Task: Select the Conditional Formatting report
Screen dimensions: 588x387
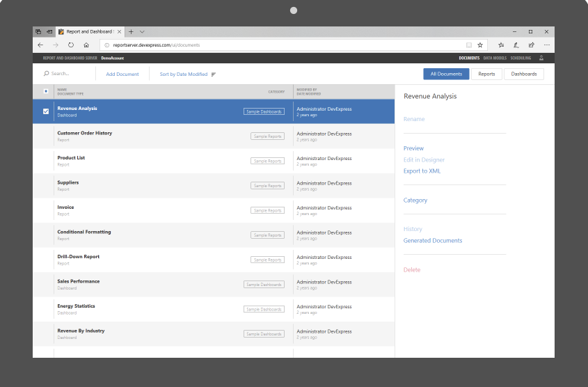Action: [214, 235]
